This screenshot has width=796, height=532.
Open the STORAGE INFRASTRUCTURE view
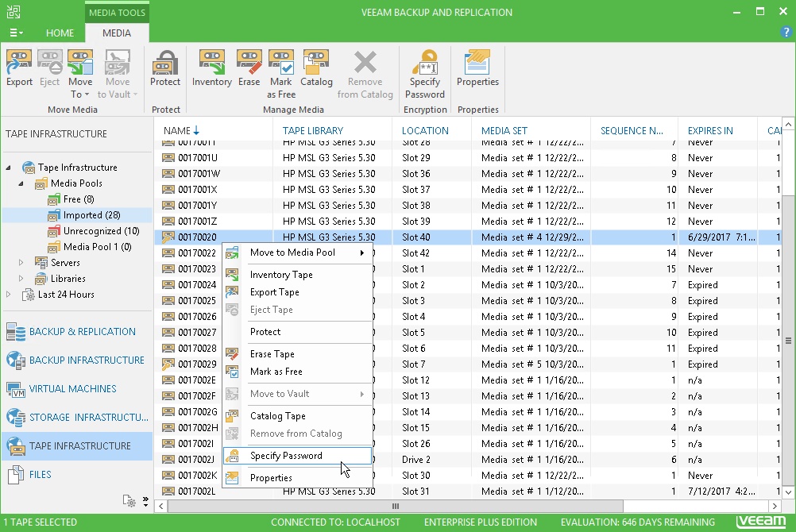point(76,418)
